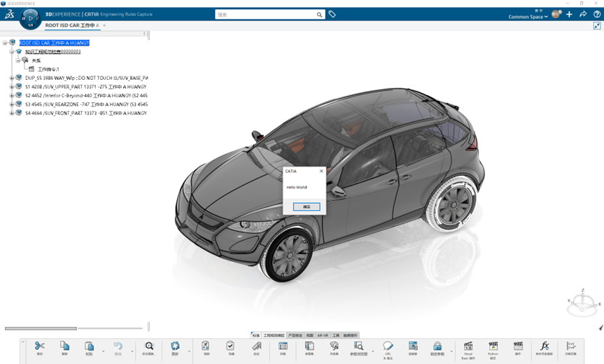Image resolution: width=604 pixels, height=364 pixels.
Task: Open the Update dropdown arrow
Action: click(189, 351)
